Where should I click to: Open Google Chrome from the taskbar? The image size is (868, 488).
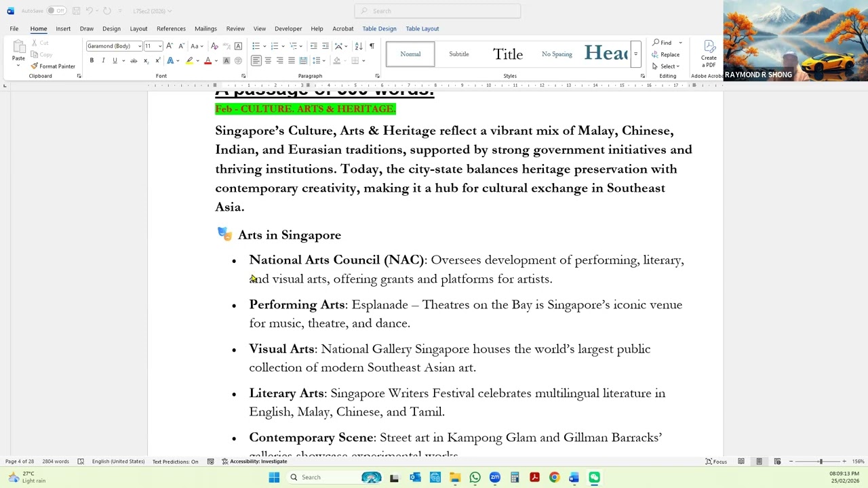click(554, 477)
